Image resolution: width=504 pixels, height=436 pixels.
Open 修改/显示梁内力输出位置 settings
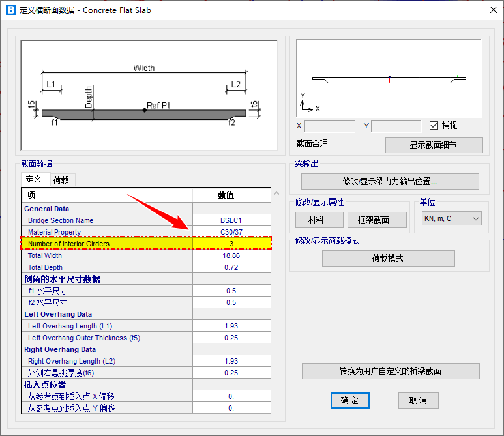(x=389, y=181)
